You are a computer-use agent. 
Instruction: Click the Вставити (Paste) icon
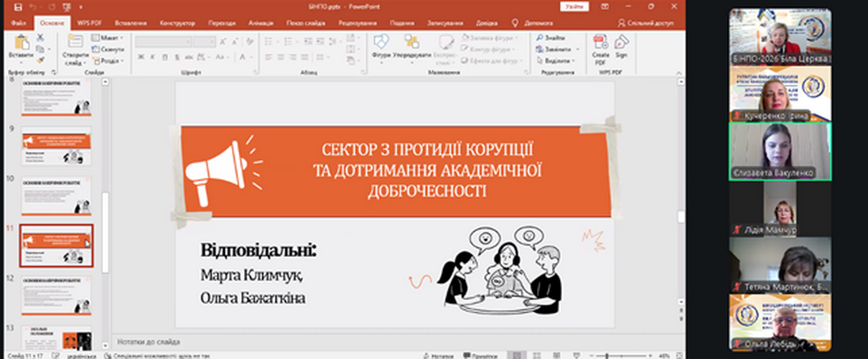(22, 43)
